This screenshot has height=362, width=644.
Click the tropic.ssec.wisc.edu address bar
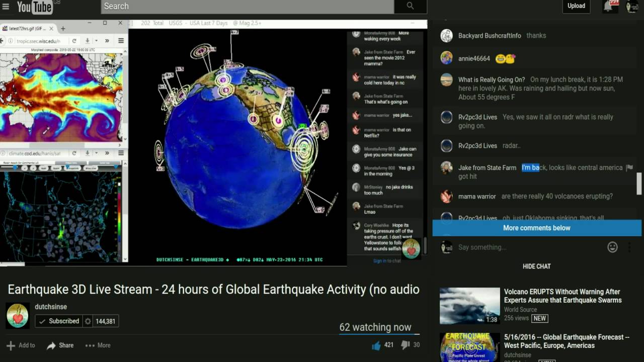[38, 41]
